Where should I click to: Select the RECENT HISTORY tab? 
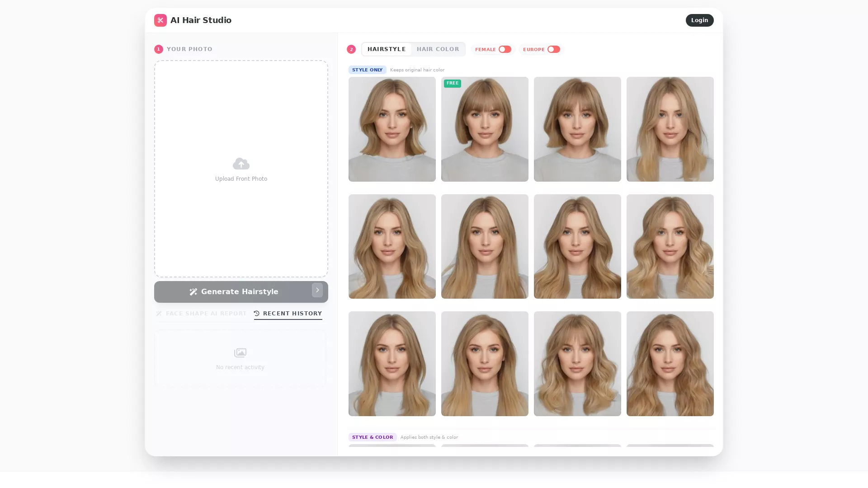pos(292,313)
